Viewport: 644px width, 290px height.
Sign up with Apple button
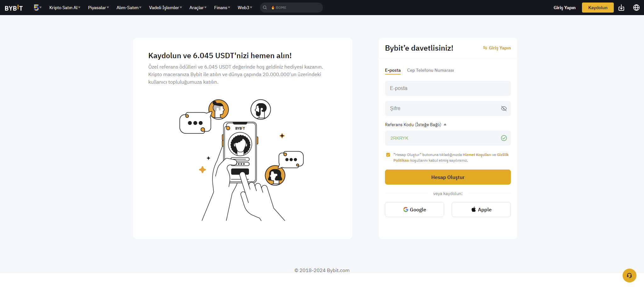click(x=481, y=209)
